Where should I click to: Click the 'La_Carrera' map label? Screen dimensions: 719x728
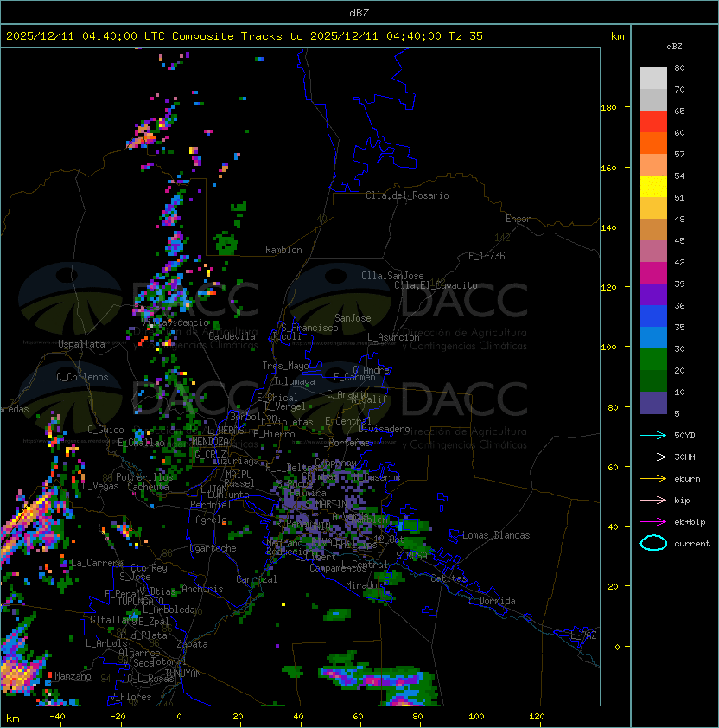(x=97, y=563)
